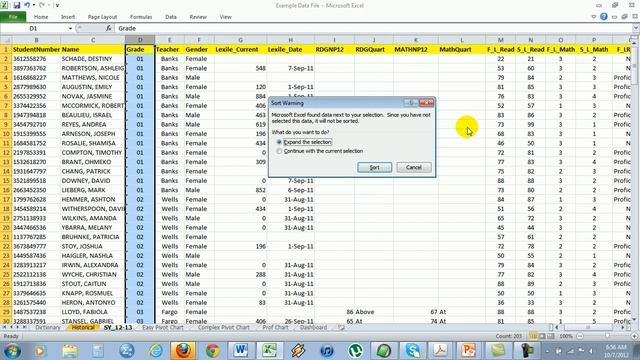The width and height of the screenshot is (640, 360).
Task: Switch to the Historical sheet tab
Action: pos(83,327)
